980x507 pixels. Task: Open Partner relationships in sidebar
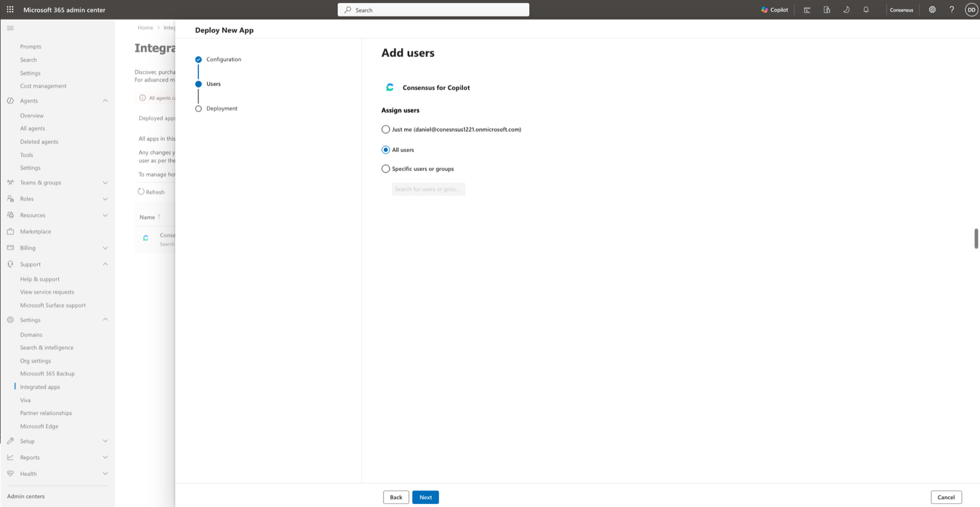coord(46,413)
